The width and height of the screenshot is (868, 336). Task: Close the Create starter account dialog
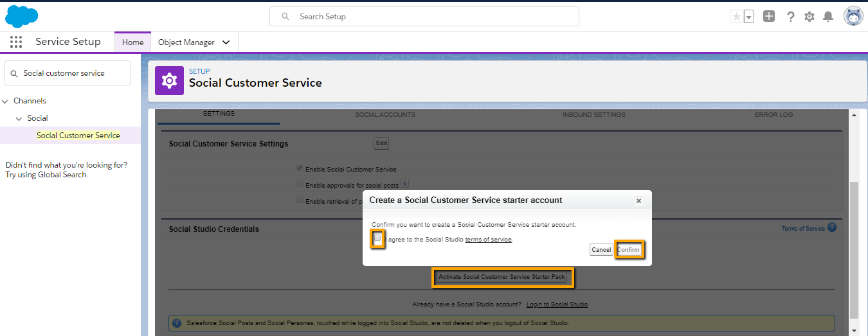pyautogui.click(x=638, y=200)
